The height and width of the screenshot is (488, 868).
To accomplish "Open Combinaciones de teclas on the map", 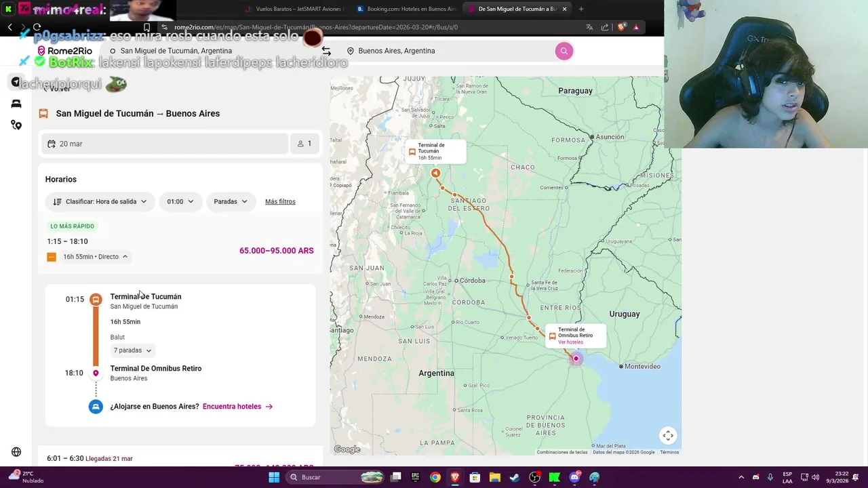I will click(562, 452).
